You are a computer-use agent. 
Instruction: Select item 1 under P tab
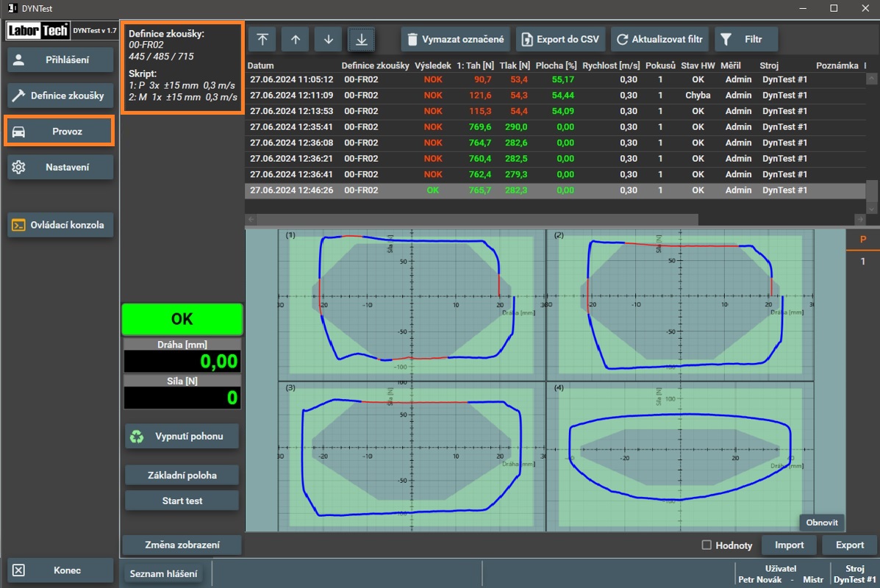862,262
